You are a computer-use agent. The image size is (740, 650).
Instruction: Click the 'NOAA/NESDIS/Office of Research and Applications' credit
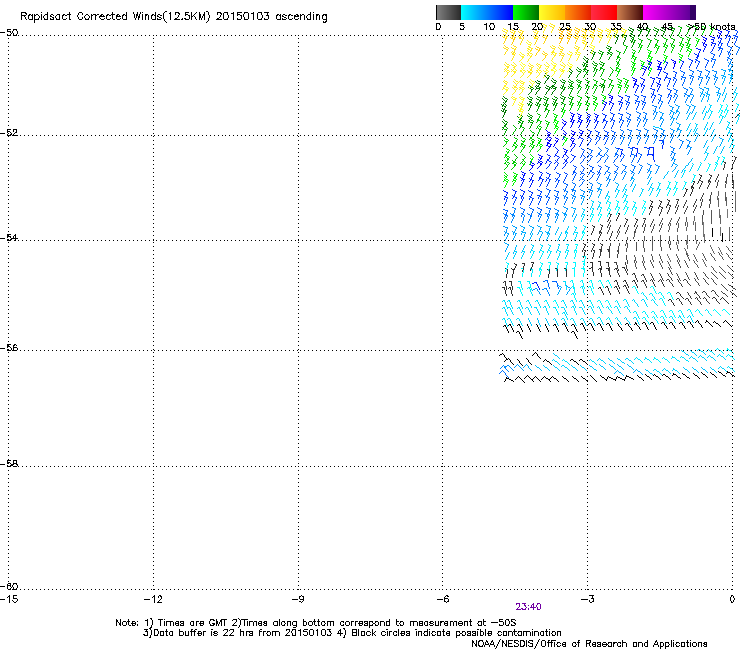pyautogui.click(x=589, y=644)
